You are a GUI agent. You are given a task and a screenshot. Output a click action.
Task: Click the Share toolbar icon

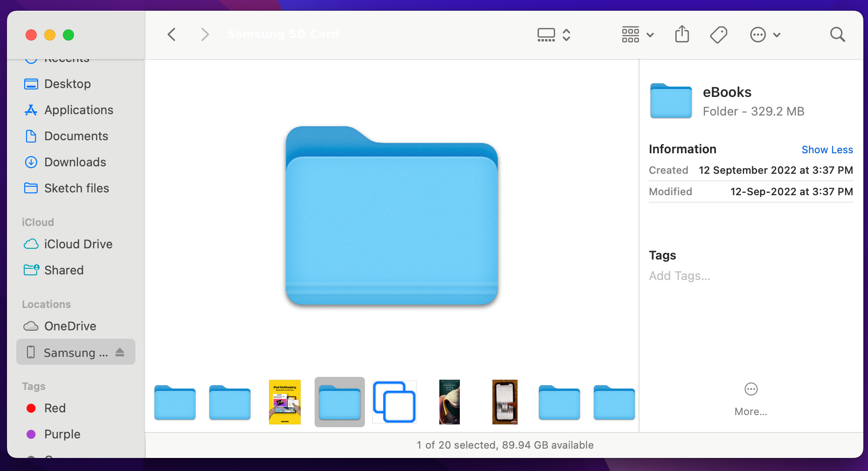682,34
